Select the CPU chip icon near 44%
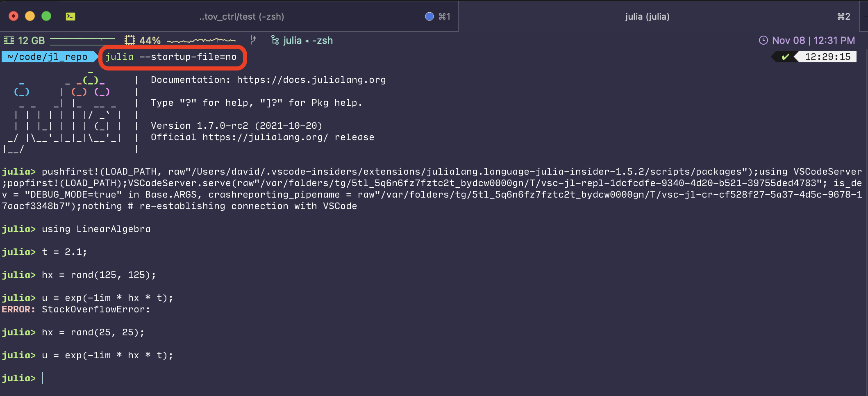The width and height of the screenshot is (868, 396). (x=130, y=40)
